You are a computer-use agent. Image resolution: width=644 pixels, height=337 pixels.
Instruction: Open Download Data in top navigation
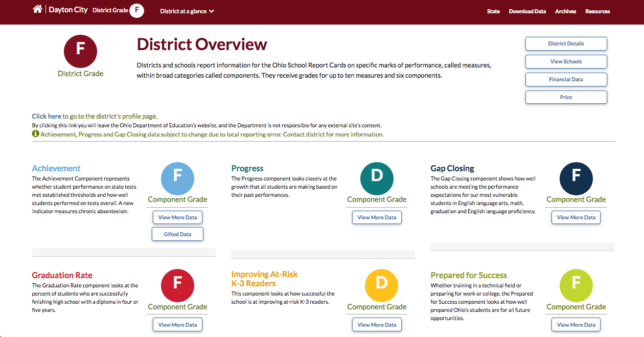tap(527, 11)
